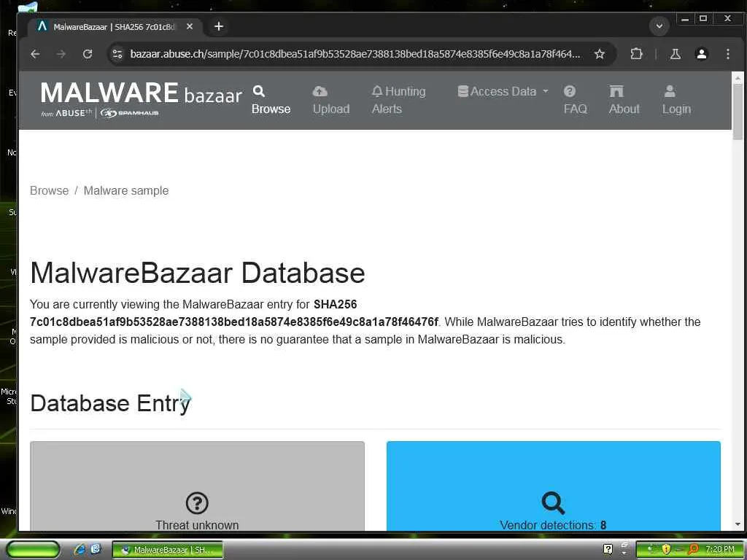Open the Browse search menu item
This screenshot has height=560, width=747.
click(x=271, y=101)
